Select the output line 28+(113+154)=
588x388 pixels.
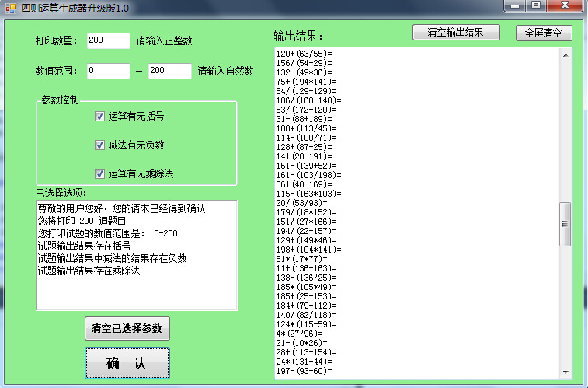[306, 353]
